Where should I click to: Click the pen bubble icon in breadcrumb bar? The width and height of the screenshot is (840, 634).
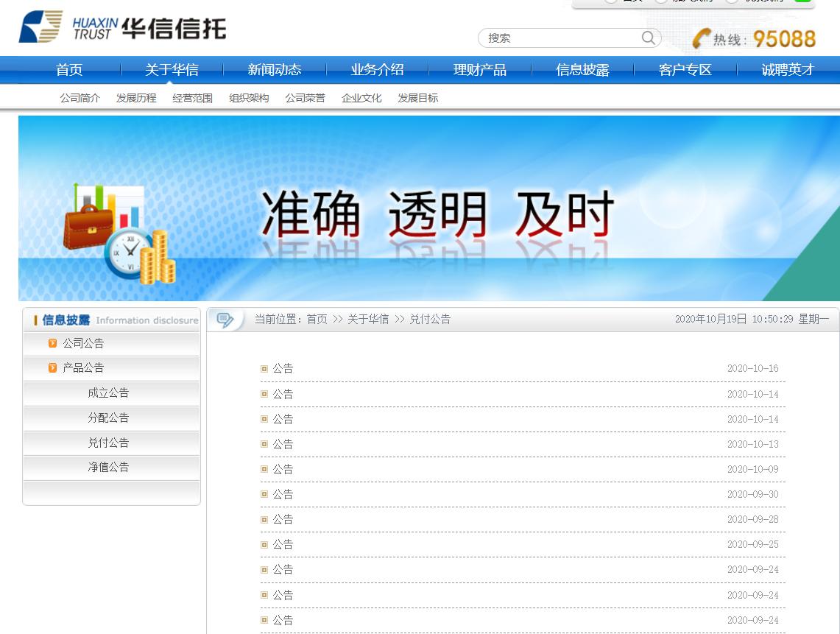[x=225, y=318]
